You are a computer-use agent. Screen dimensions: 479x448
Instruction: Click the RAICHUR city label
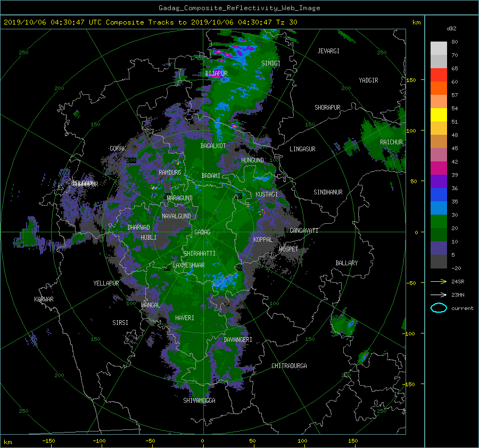click(391, 142)
